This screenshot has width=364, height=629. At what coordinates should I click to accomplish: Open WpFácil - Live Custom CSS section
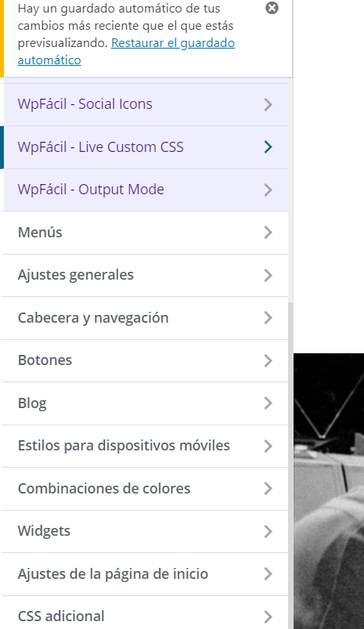point(146,147)
